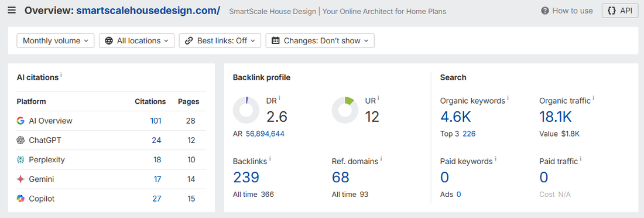This screenshot has height=218, width=644.
Task: Click the Cost N/A text
Action: pyautogui.click(x=555, y=194)
